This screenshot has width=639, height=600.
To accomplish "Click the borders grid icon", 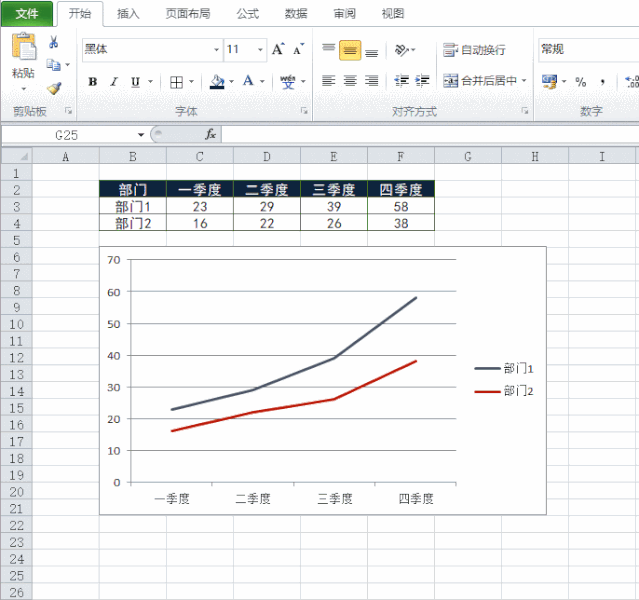I will 176,82.
